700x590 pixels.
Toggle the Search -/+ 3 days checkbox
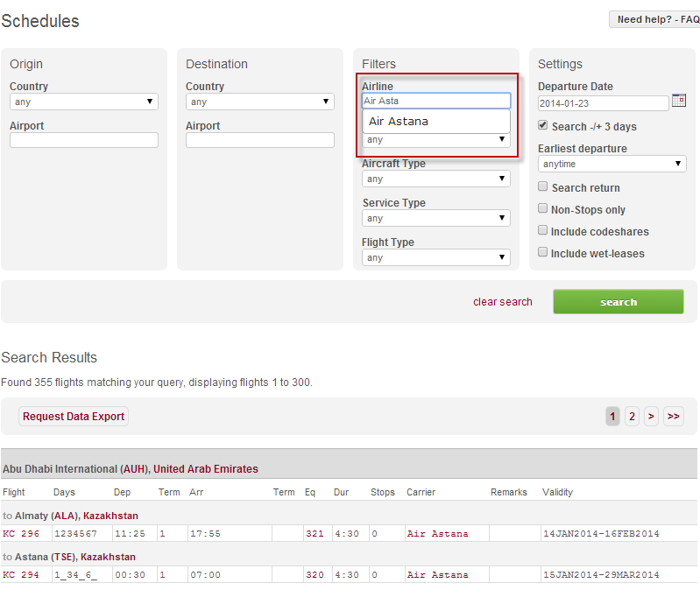click(543, 126)
